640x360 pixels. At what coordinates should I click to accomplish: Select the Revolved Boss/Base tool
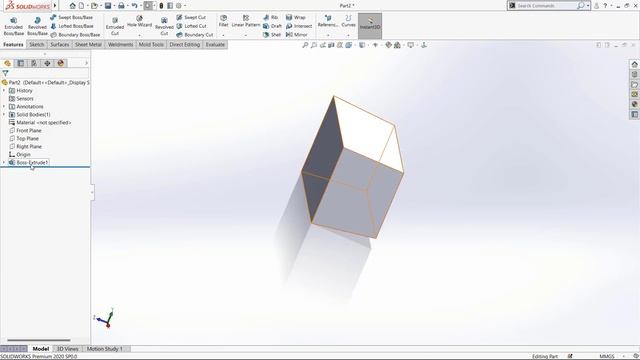[37, 26]
